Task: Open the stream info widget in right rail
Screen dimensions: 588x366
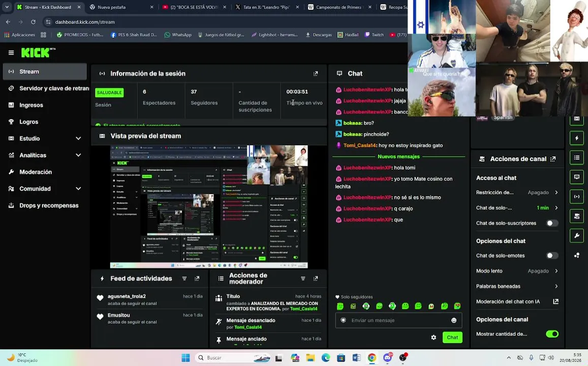Action: 577,197
